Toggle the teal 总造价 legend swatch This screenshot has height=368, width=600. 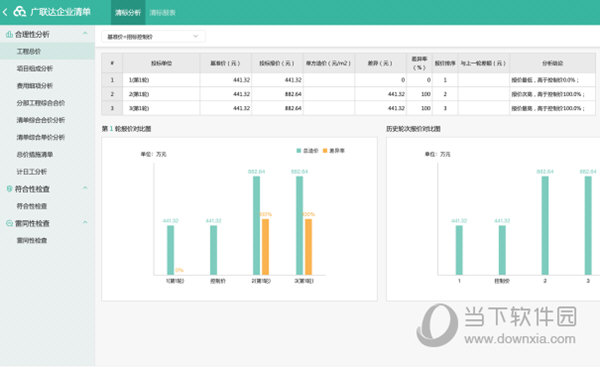[x=299, y=151]
